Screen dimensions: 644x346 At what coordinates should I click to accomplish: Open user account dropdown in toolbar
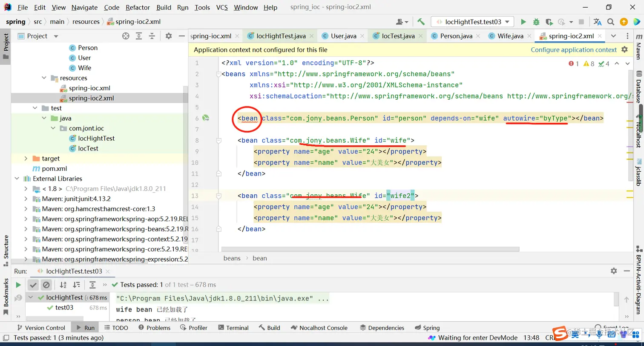(402, 22)
